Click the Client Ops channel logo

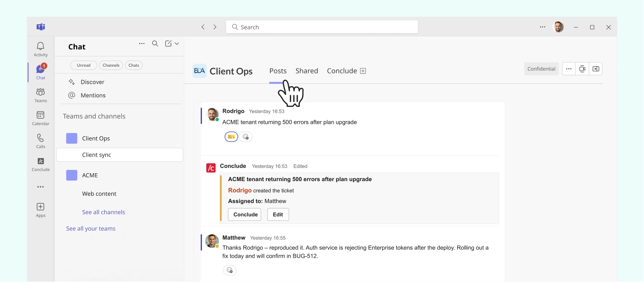pos(200,71)
